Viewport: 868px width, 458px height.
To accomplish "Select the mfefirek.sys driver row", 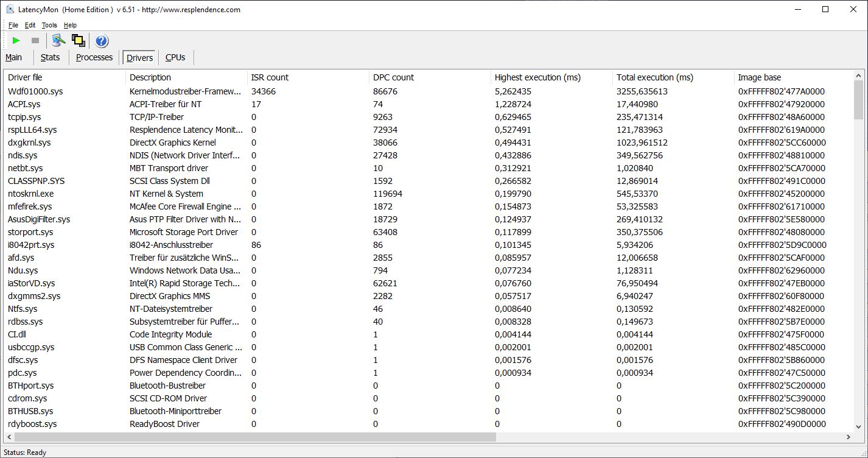I will 429,206.
